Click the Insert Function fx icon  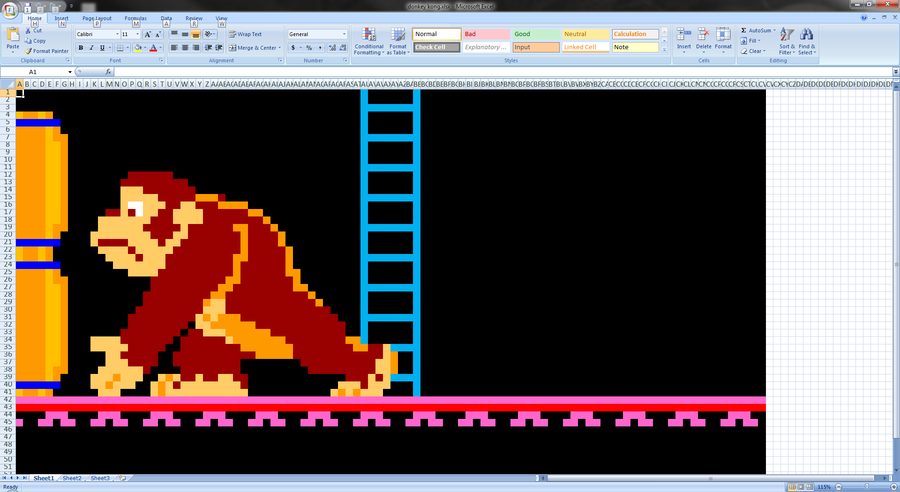108,72
